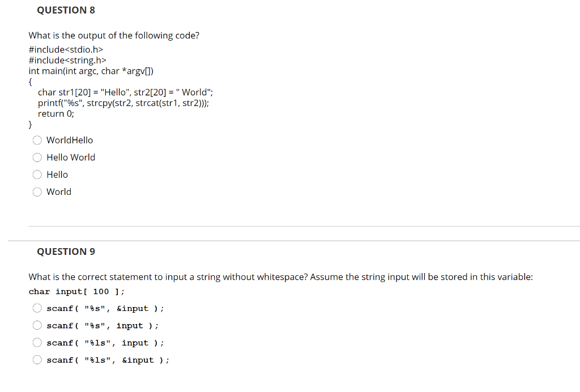Click the char str1 declaration line

pos(125,92)
